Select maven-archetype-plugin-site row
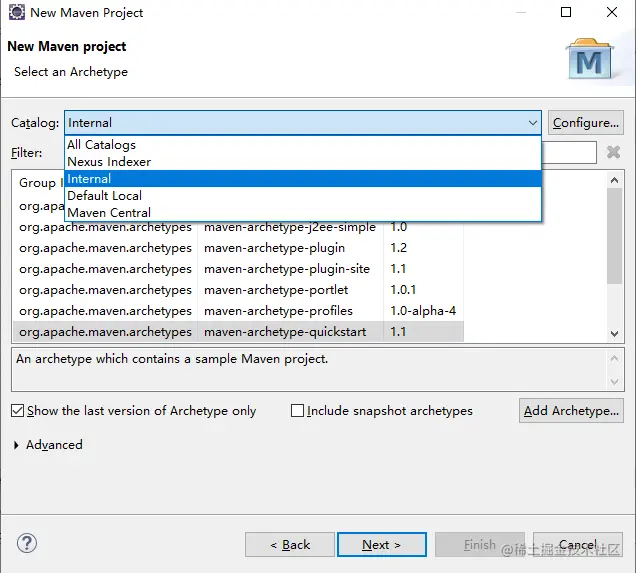Screen dimensions: 636x573 (238, 269)
